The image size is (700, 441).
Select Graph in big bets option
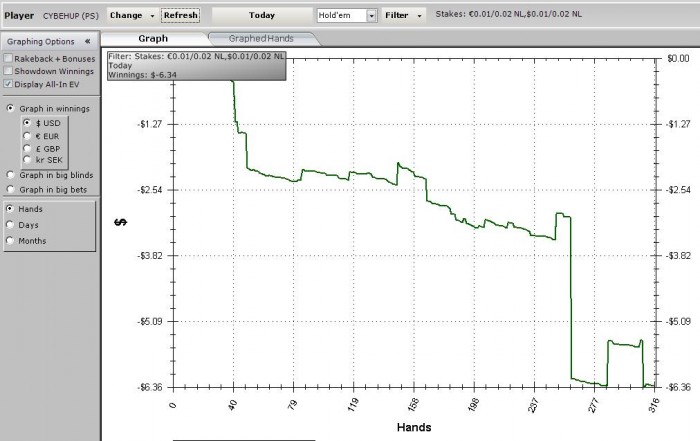point(10,190)
